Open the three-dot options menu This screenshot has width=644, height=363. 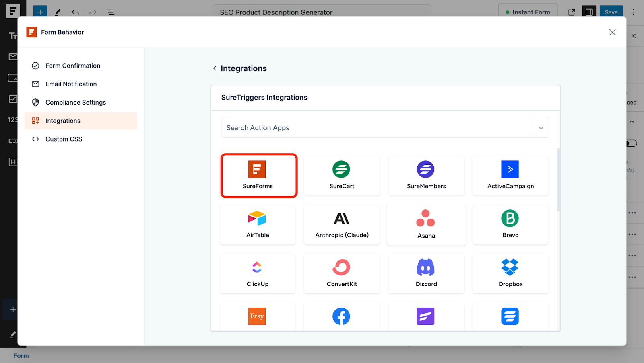click(x=634, y=12)
